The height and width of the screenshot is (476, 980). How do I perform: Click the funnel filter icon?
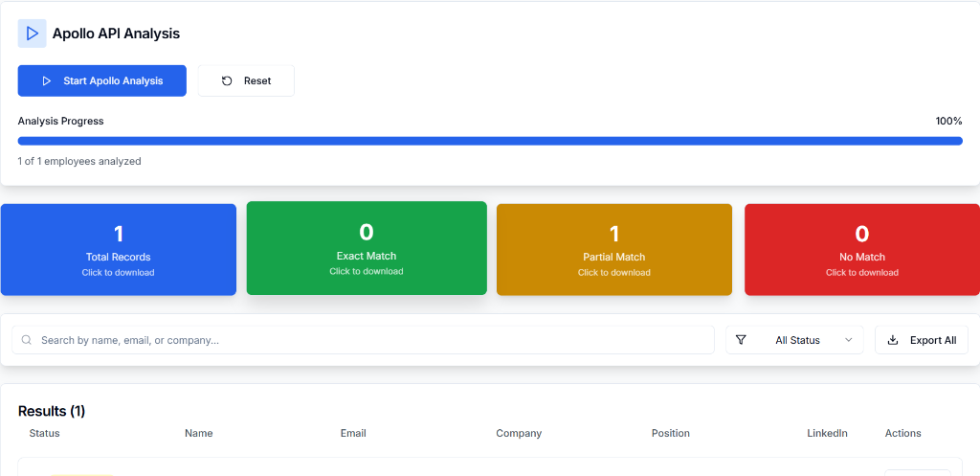click(741, 340)
